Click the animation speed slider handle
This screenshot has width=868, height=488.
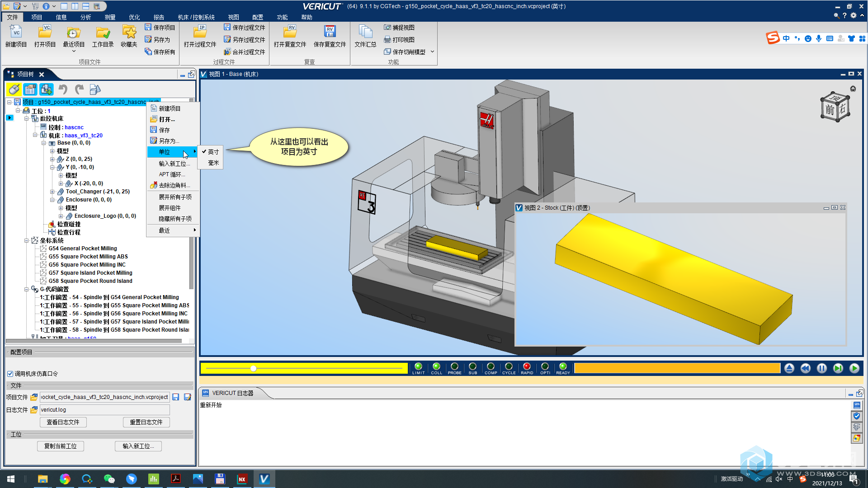(254, 369)
